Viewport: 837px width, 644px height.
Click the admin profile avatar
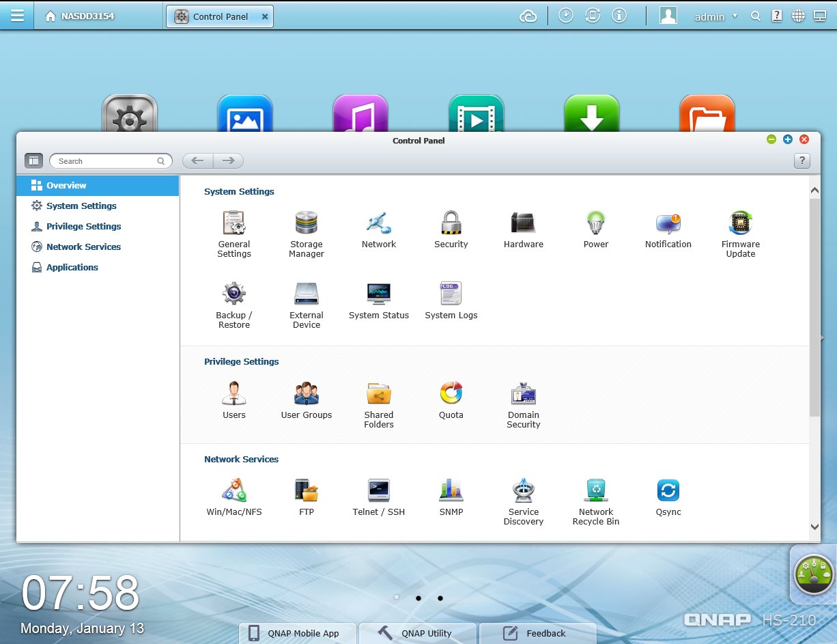(668, 16)
